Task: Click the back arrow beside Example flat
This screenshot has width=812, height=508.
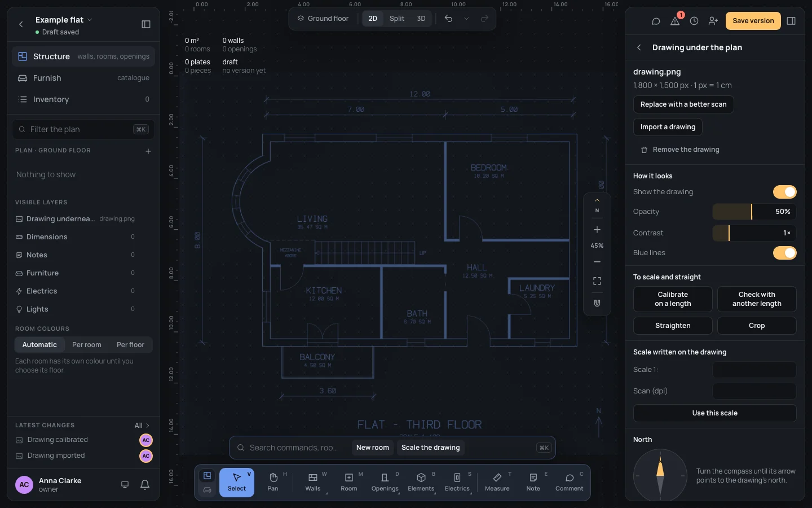Action: [x=21, y=24]
